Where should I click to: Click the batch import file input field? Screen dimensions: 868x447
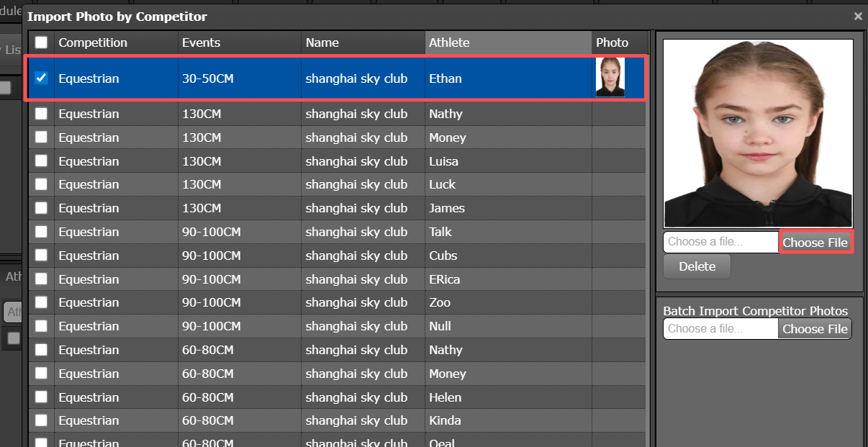[720, 329]
